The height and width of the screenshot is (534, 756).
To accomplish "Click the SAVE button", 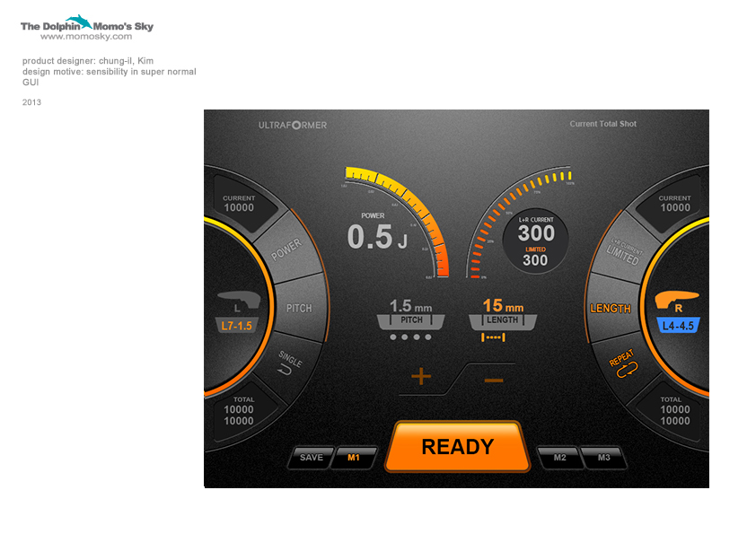I will click(x=311, y=458).
